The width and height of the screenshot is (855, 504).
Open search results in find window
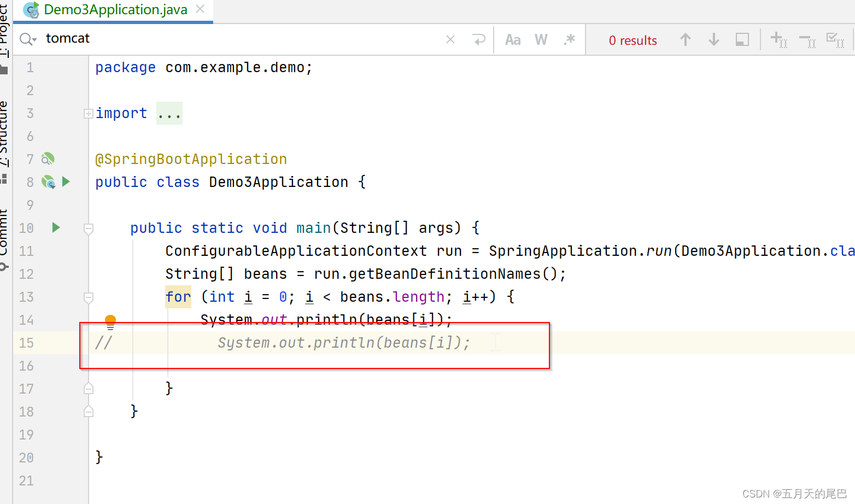click(742, 40)
